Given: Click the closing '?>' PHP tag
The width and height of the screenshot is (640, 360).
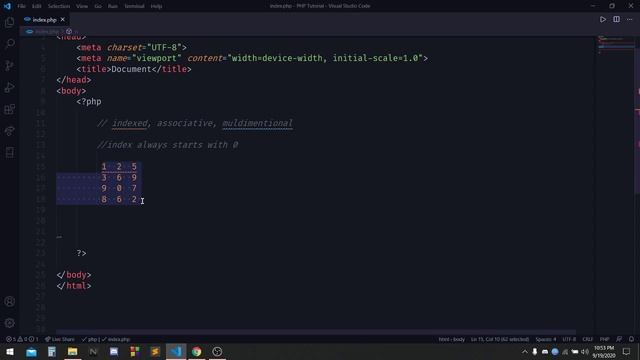Looking at the screenshot, I should tap(81, 253).
